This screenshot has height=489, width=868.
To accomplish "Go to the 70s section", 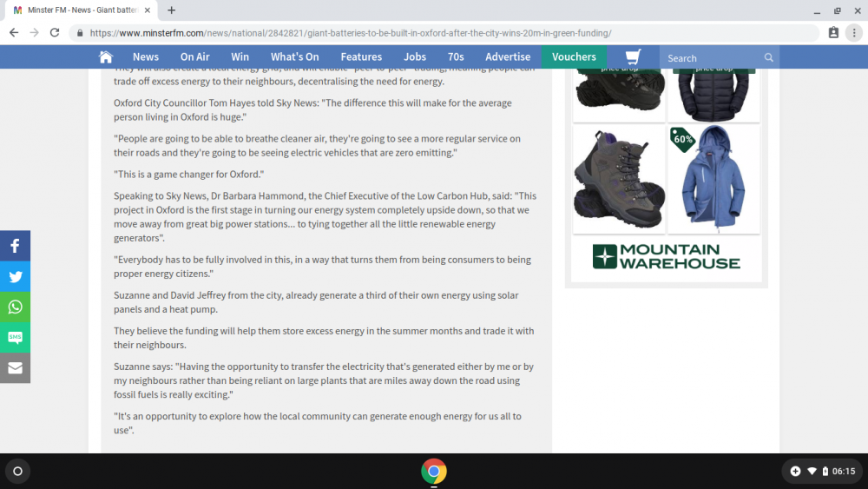I will (x=456, y=57).
